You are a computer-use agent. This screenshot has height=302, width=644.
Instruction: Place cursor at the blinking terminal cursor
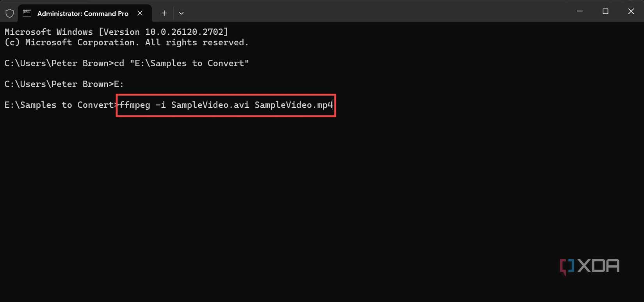point(333,105)
